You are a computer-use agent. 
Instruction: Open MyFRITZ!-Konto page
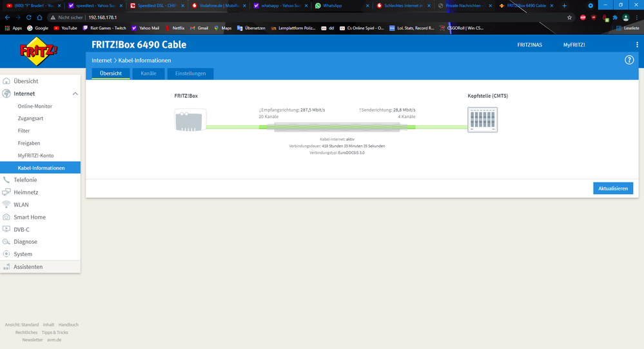[x=35, y=155]
